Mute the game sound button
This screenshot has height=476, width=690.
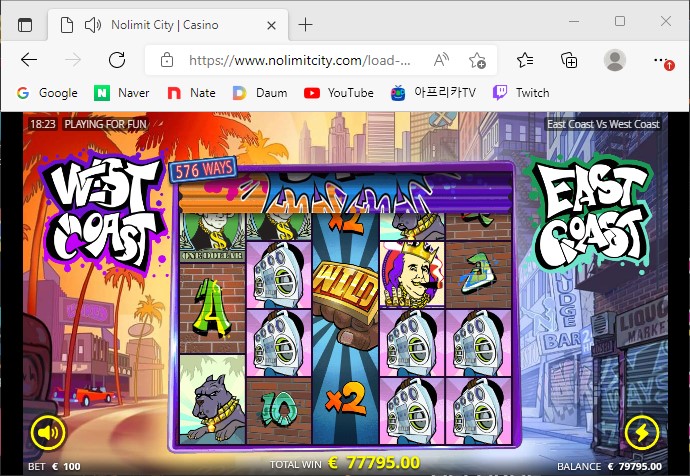(48, 433)
